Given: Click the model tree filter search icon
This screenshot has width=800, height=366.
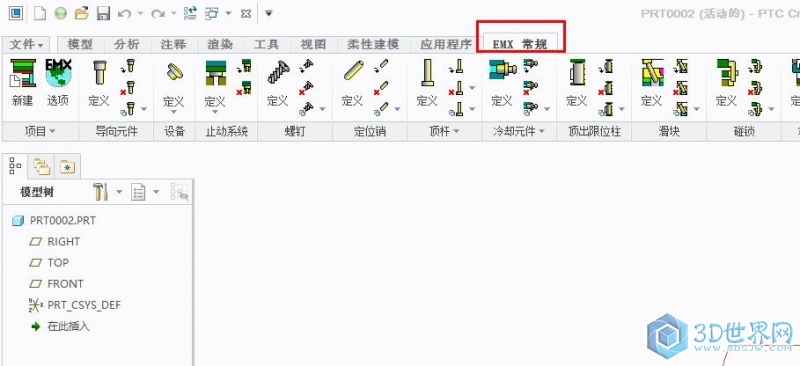Looking at the screenshot, I should coord(180,192).
